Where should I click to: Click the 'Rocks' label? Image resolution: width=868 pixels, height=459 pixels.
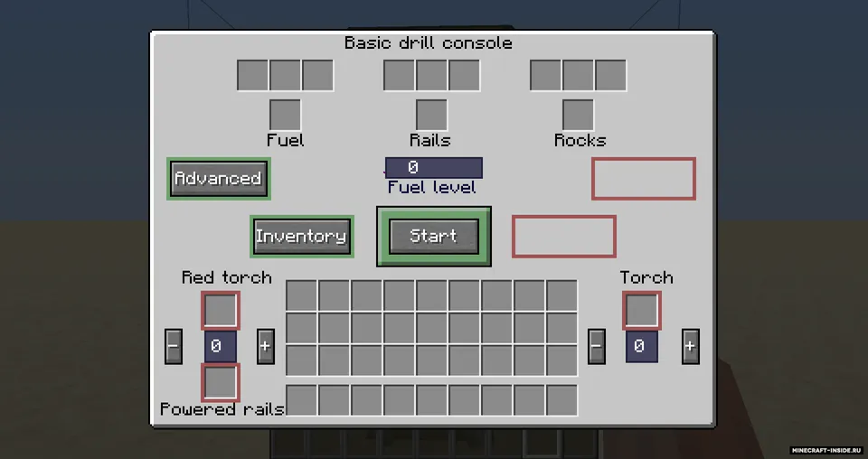pos(580,140)
